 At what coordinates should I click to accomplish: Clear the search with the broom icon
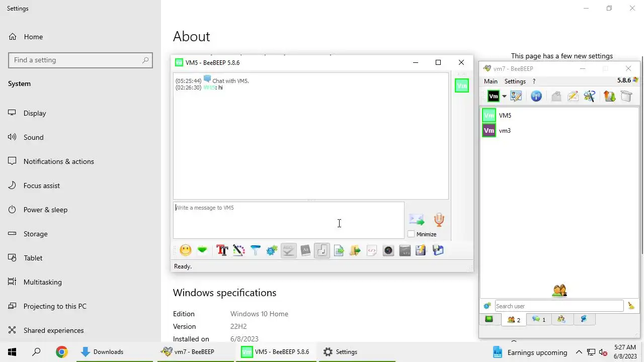(x=631, y=306)
